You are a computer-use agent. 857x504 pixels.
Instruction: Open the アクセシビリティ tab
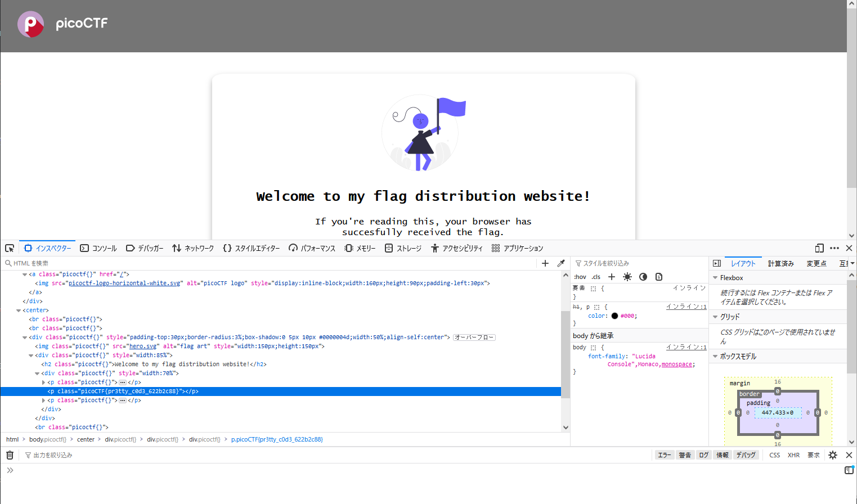tap(457, 248)
